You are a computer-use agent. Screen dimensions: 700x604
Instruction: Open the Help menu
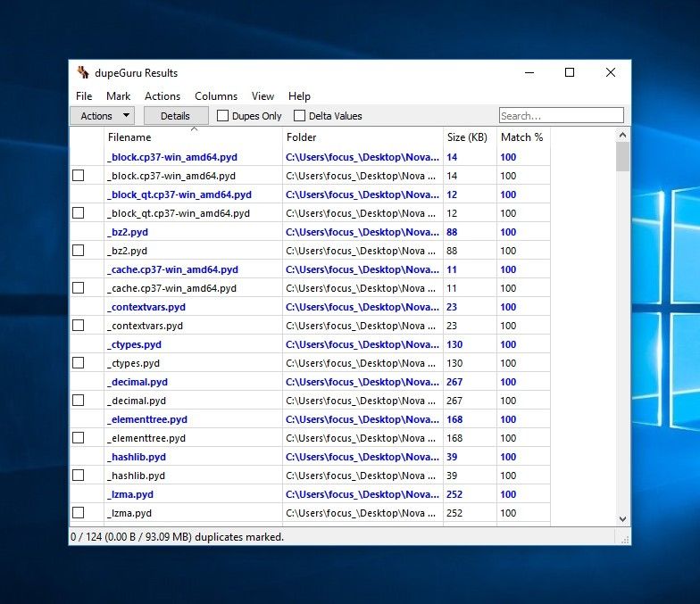(x=299, y=96)
